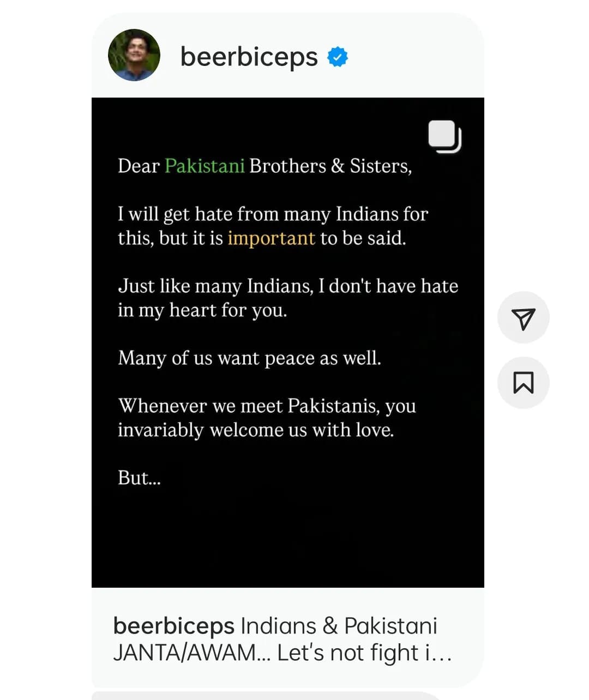Screen dimensions: 589x700
Task: Open the beerbiceps profile avatar
Action: (134, 55)
